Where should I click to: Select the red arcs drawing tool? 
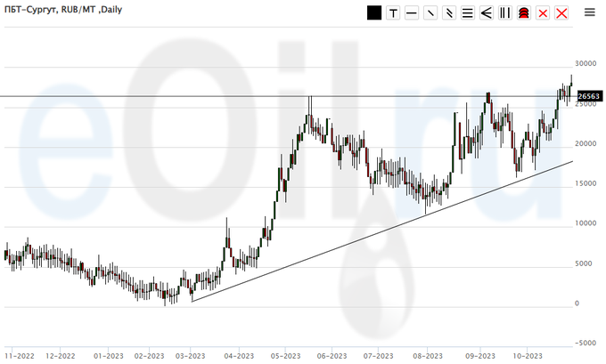[x=524, y=13]
